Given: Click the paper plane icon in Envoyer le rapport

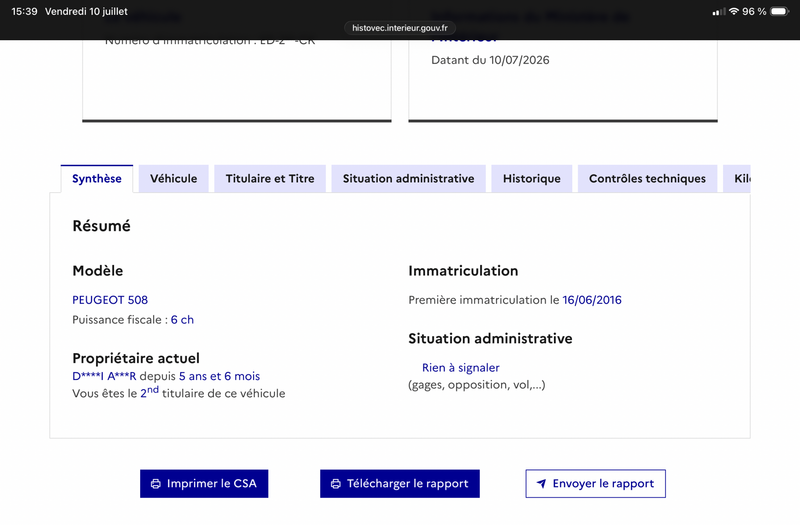Looking at the screenshot, I should pyautogui.click(x=541, y=483).
